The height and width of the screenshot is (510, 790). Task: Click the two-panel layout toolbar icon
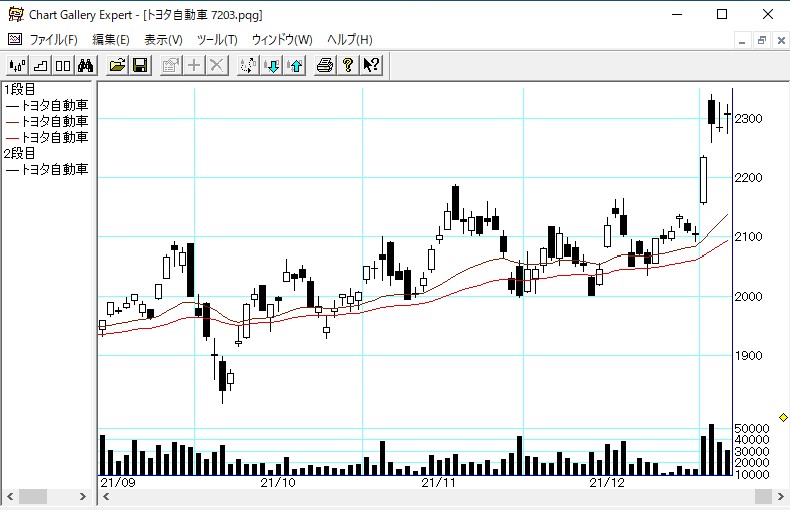(62, 66)
